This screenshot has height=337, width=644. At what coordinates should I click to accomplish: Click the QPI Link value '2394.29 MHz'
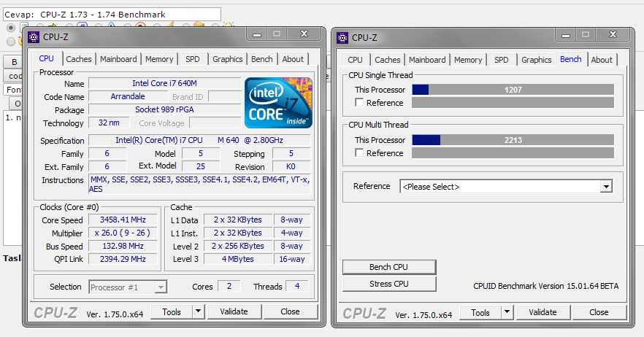[x=123, y=259]
